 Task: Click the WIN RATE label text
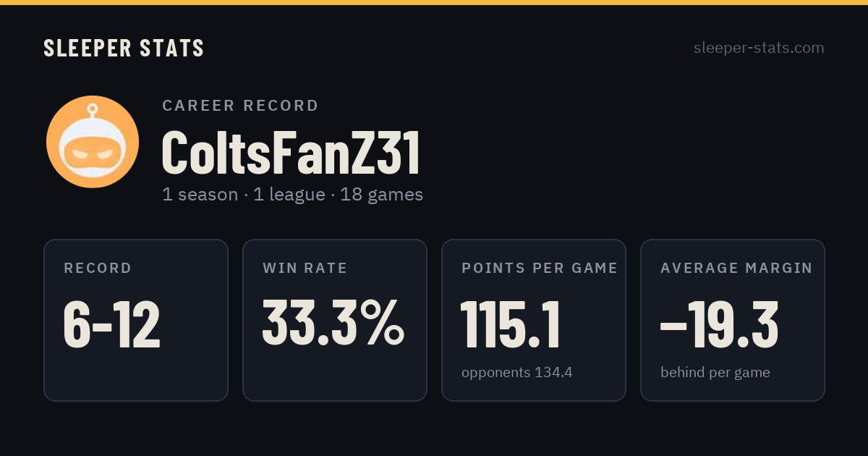pos(305,268)
